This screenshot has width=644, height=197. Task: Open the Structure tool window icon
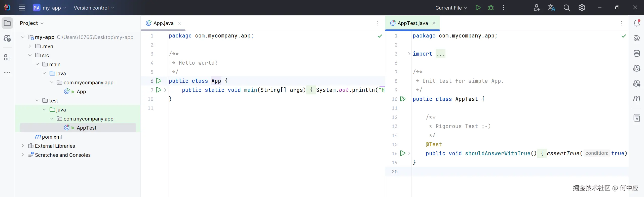[x=7, y=58]
